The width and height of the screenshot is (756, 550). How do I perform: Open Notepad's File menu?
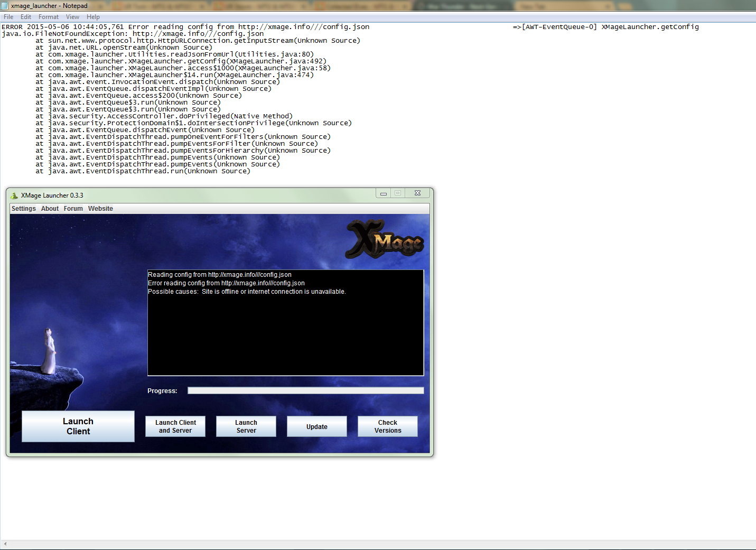[8, 17]
